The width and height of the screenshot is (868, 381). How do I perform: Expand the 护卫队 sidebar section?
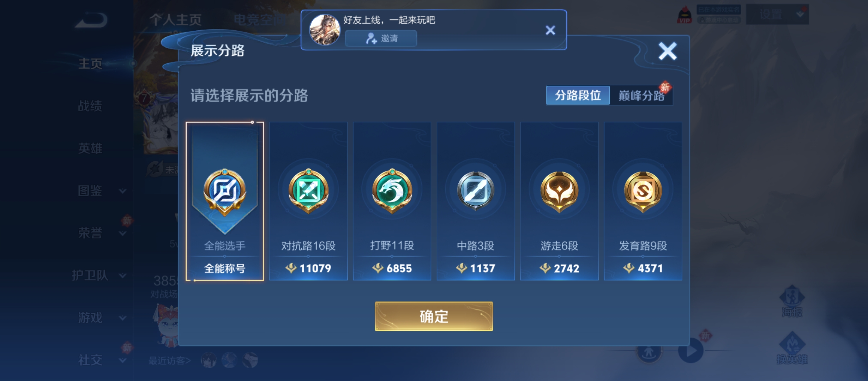pos(122,276)
